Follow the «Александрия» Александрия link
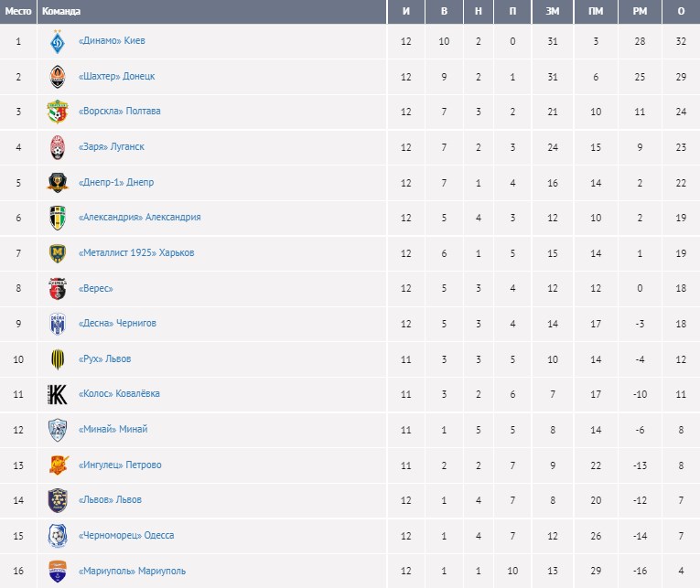 pyautogui.click(x=139, y=218)
